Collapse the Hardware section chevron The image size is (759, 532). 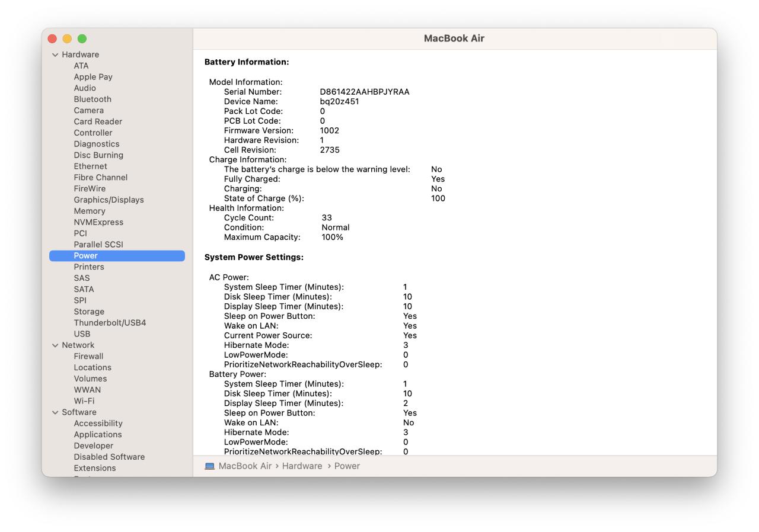point(55,55)
